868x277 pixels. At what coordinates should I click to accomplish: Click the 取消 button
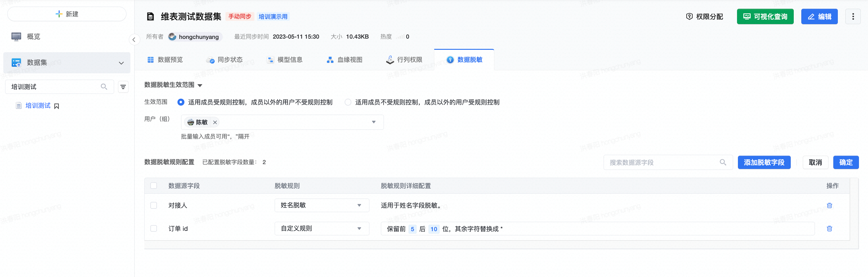815,162
